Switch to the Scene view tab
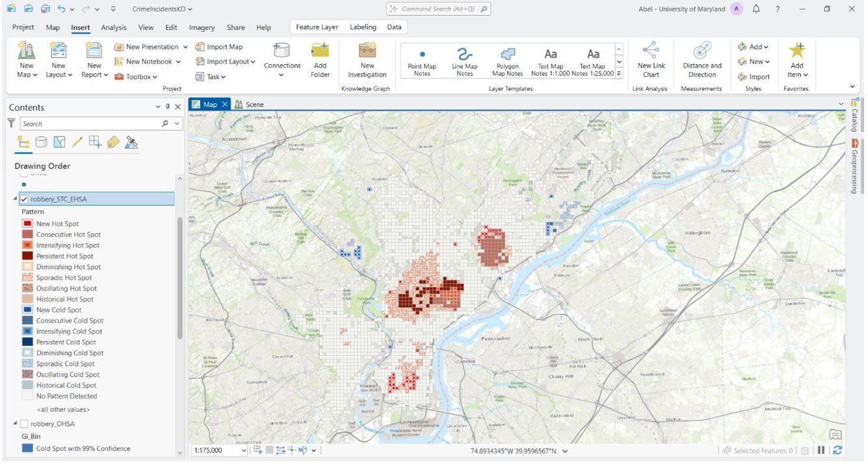Viewport: 868px width, 467px height. pos(250,105)
